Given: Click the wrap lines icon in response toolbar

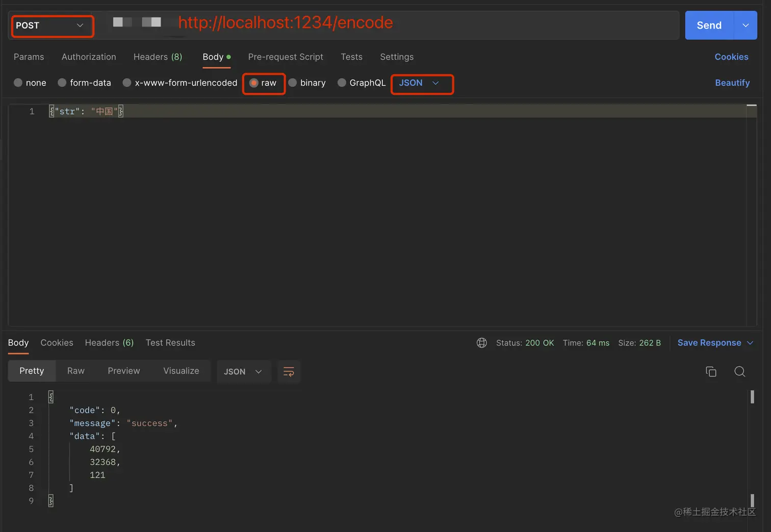Looking at the screenshot, I should 289,371.
